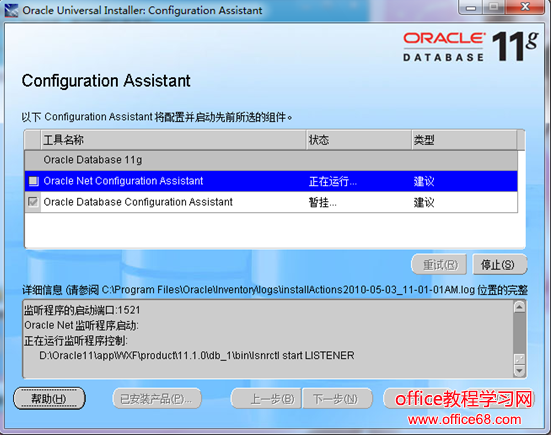Toggle the Oracle Net Configuration Assistant checkbox

[x=33, y=181]
